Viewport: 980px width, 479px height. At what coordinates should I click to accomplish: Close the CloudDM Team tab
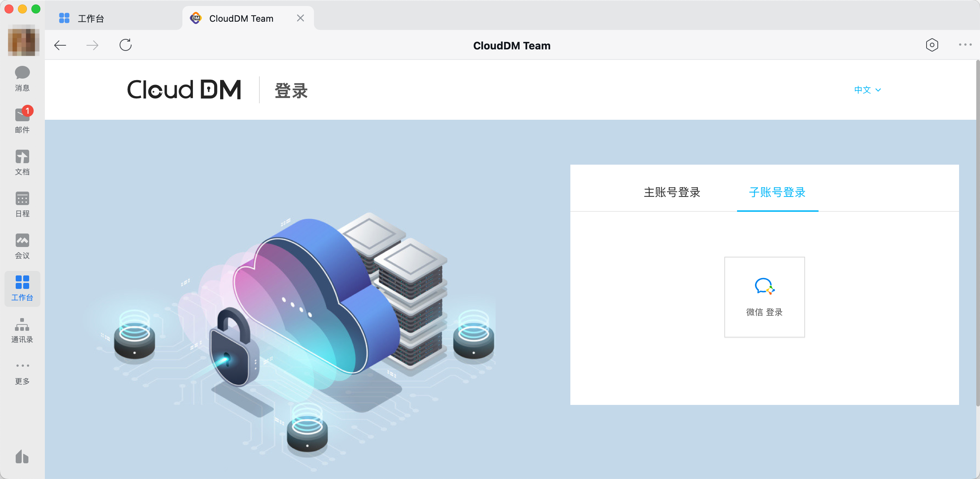[x=300, y=18]
